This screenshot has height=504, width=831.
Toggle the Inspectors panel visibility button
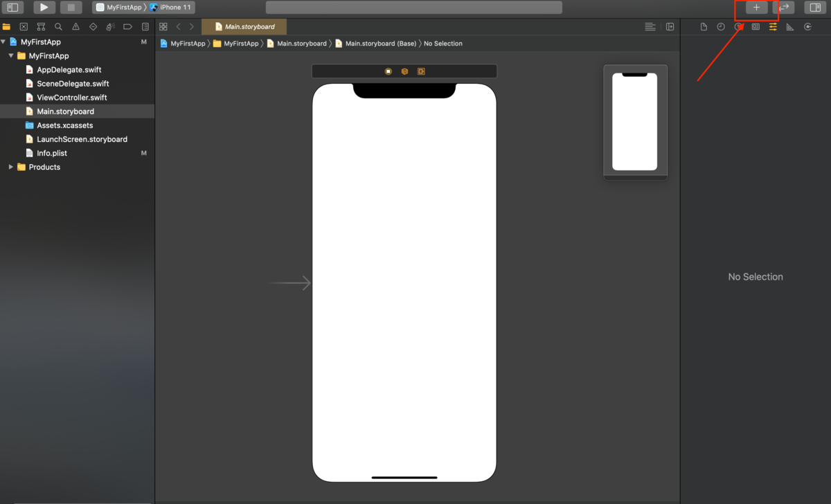tap(815, 7)
